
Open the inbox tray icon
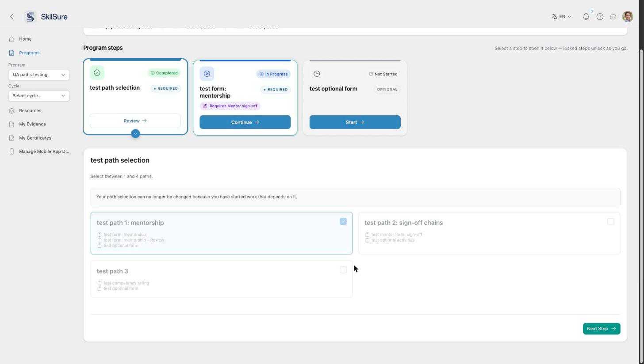tap(613, 17)
